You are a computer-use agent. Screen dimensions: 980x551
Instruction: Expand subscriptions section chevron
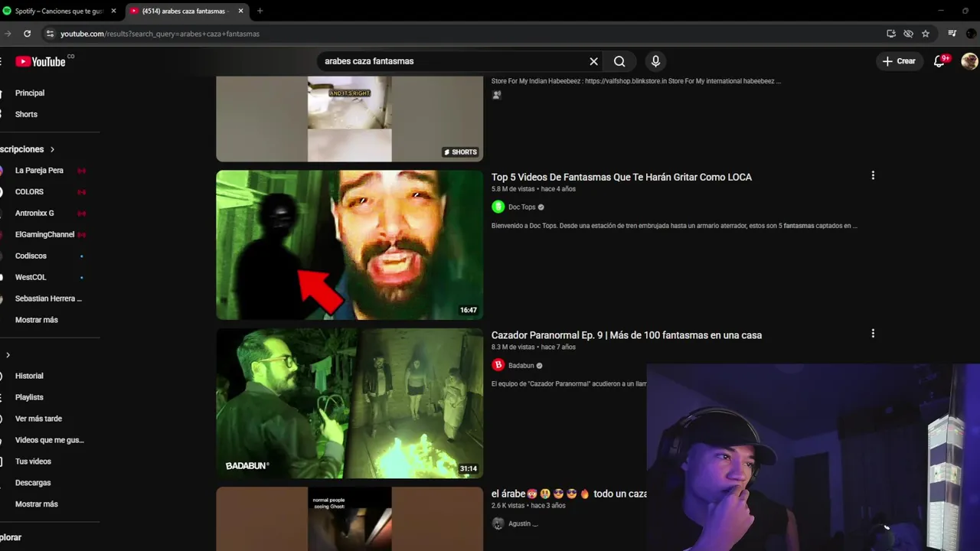pos(52,149)
